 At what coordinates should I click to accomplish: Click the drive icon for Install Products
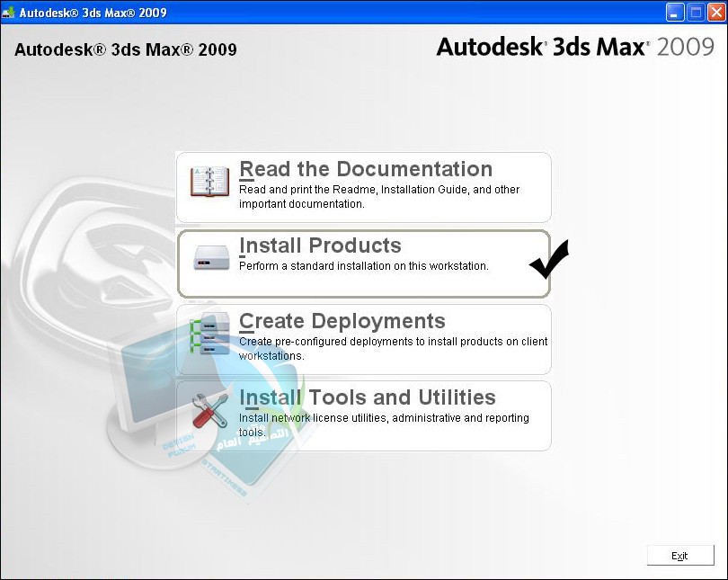coord(211,258)
